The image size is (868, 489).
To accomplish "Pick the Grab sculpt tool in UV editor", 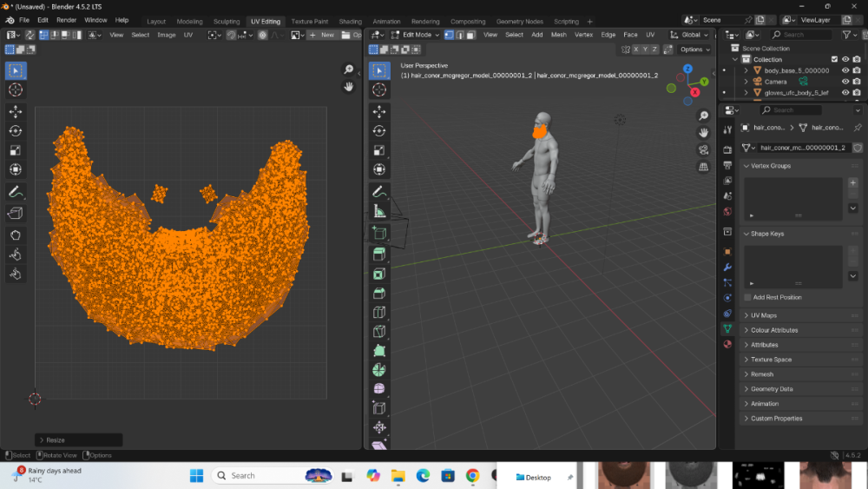I will point(16,235).
